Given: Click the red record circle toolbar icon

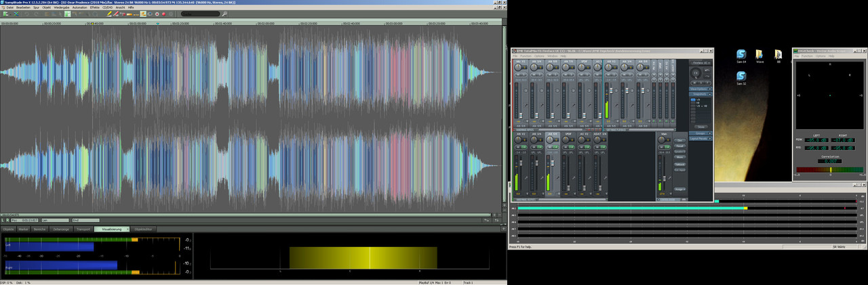Looking at the screenshot, I should (x=163, y=14).
